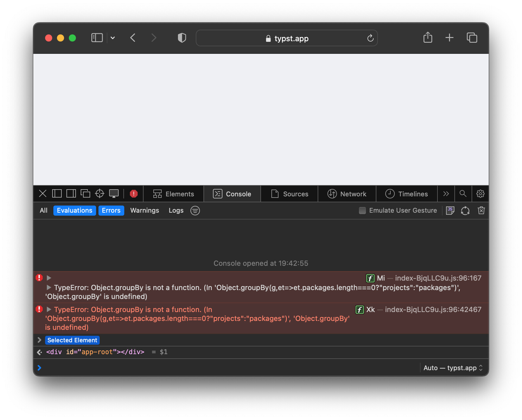Click the Mi function icon

370,278
